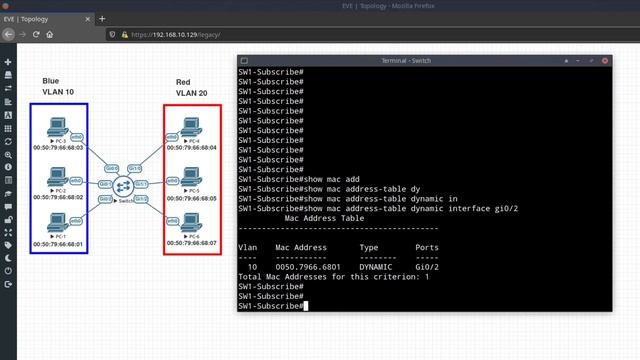Image resolution: width=640 pixels, height=360 pixels.
Task: Click MAC text 00:50:79:66:68:02 under PC-2
Action: [x=58, y=197]
